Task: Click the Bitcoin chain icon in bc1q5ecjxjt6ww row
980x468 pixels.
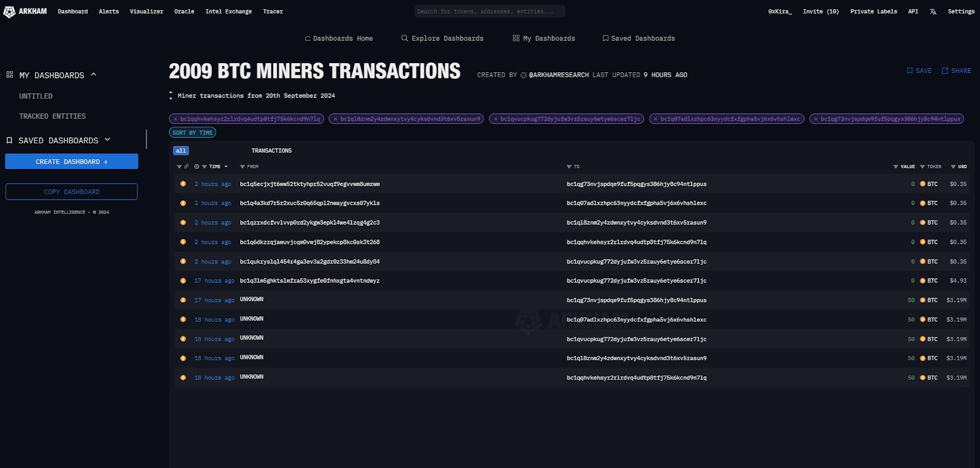Action: point(183,184)
